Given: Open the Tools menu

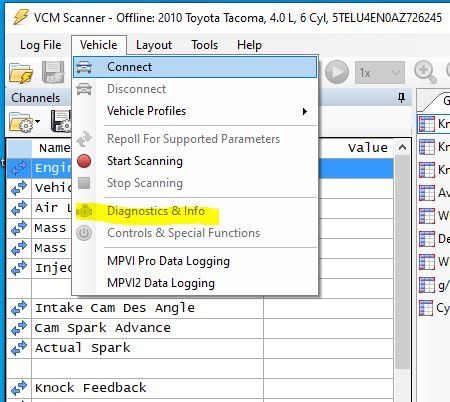Looking at the screenshot, I should (204, 45).
